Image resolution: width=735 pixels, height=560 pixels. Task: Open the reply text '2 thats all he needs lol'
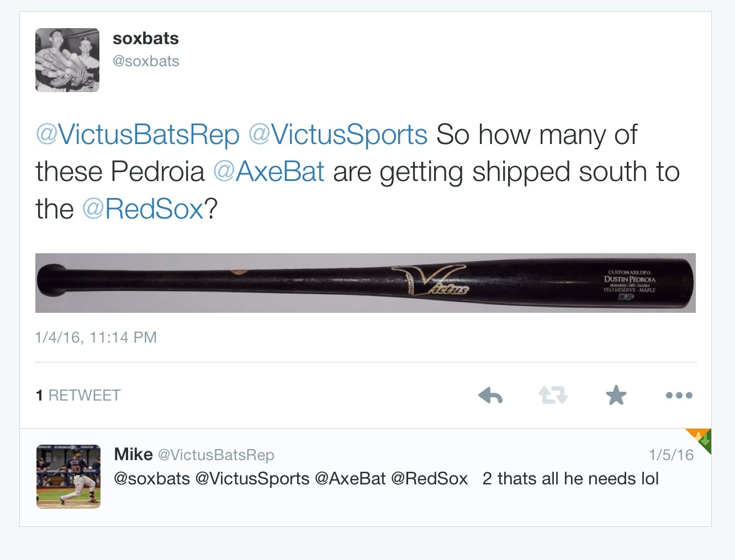click(x=570, y=478)
